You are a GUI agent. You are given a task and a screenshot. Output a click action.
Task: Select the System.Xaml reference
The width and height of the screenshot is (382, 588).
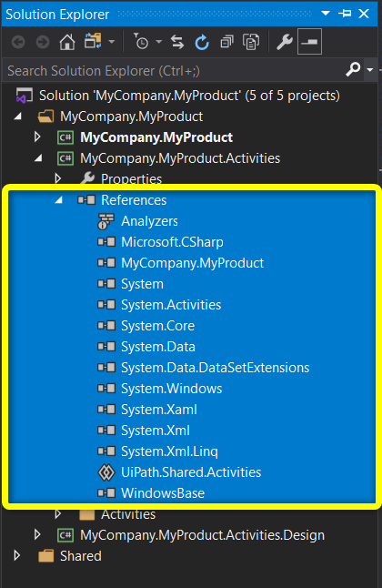pyautogui.click(x=159, y=410)
